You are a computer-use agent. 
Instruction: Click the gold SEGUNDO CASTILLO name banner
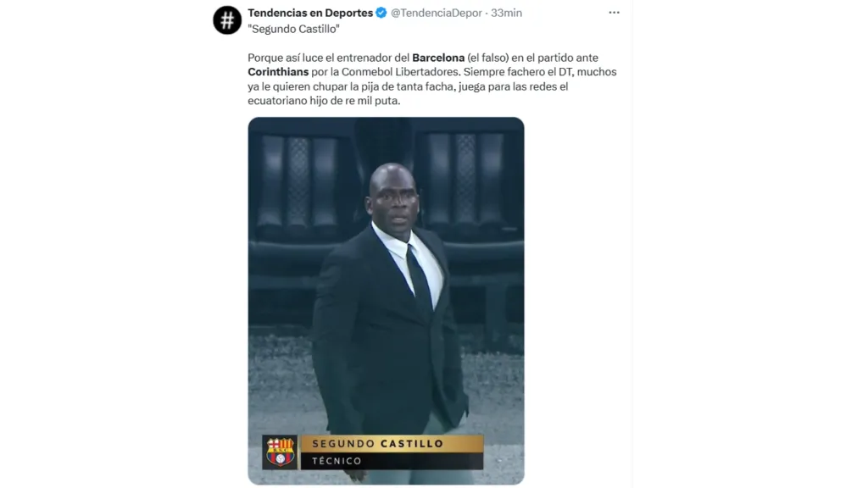392,444
